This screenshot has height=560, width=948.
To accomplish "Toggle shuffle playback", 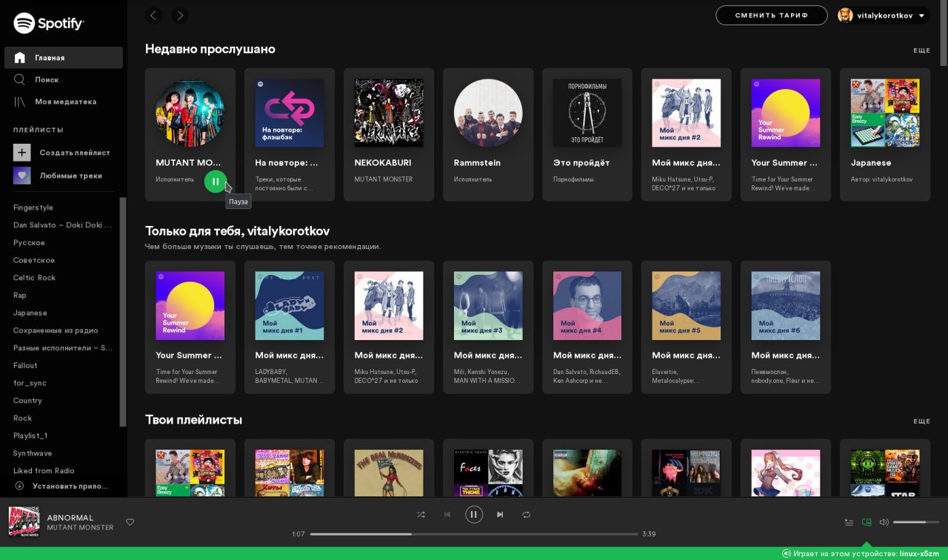I will pyautogui.click(x=421, y=514).
